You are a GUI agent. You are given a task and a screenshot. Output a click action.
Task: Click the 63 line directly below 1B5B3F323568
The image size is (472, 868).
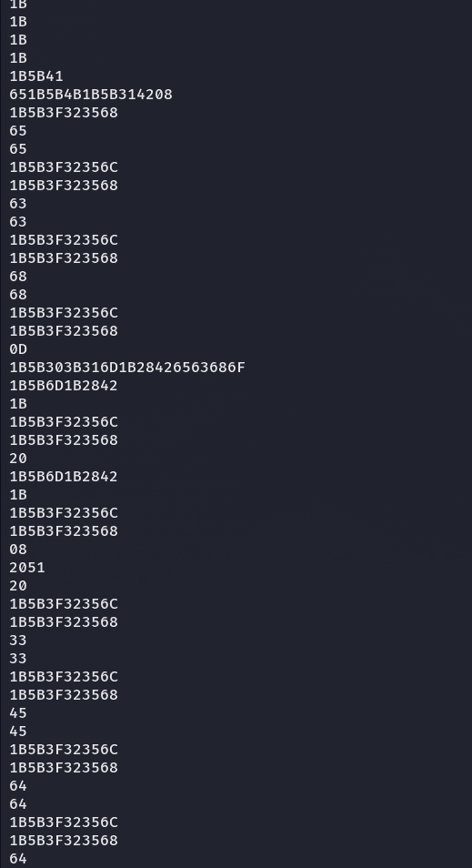18,204
